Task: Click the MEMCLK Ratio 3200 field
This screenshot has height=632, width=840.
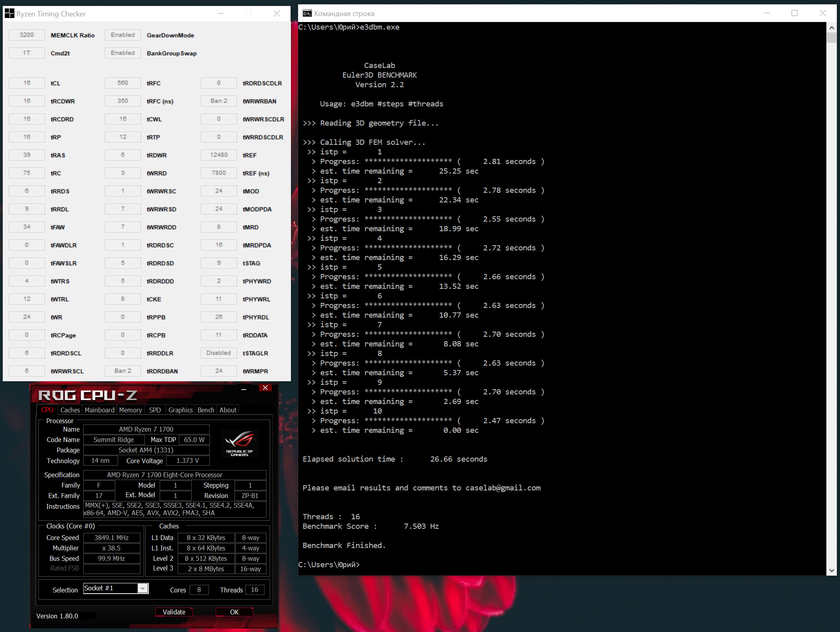Action: coord(27,35)
